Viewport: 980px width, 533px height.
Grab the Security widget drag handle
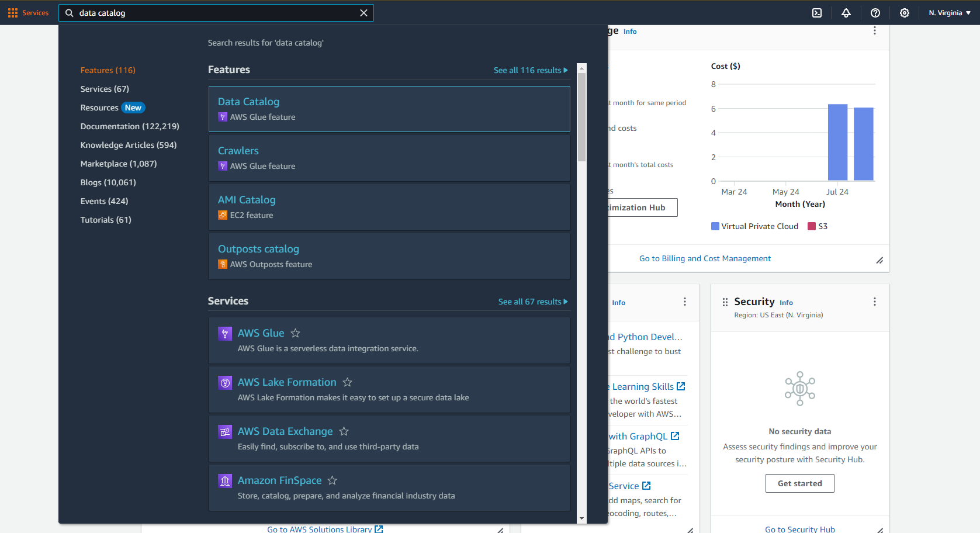pyautogui.click(x=725, y=302)
